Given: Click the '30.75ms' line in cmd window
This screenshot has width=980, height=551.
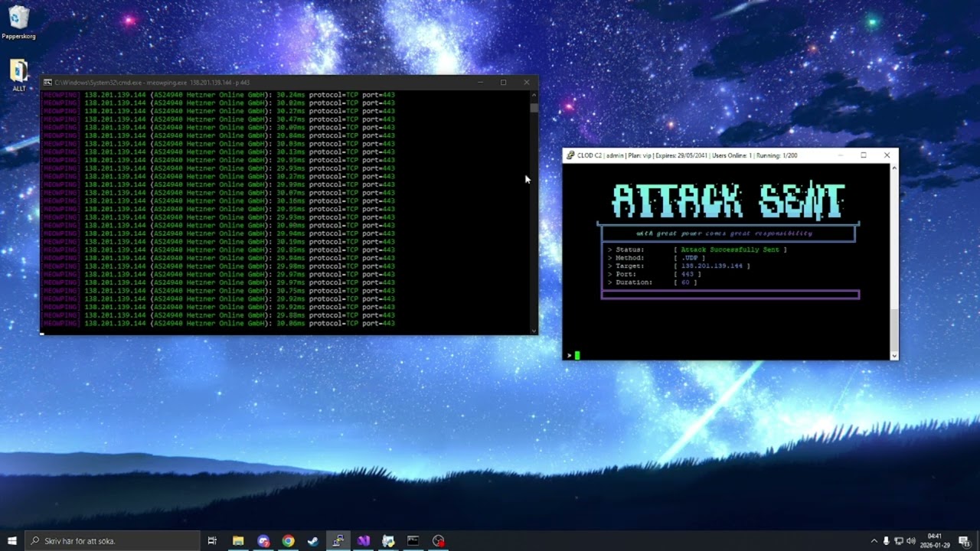Looking at the screenshot, I should click(x=219, y=291).
